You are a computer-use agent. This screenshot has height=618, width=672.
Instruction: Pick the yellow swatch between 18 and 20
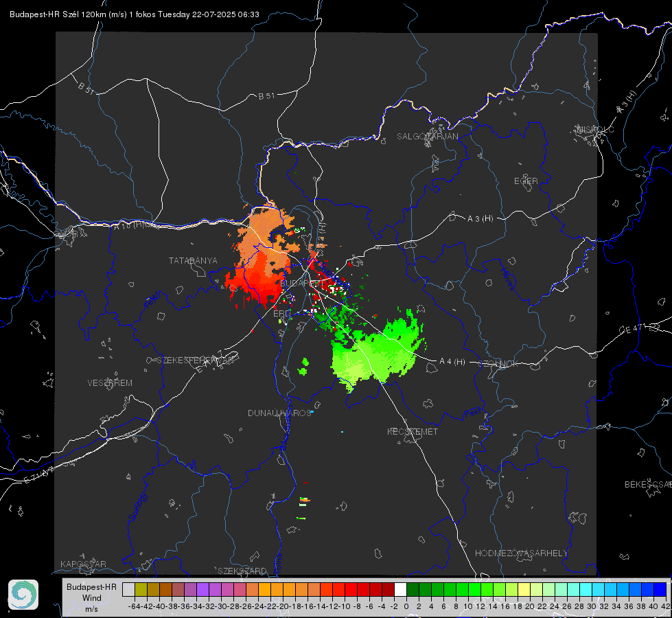point(524,589)
